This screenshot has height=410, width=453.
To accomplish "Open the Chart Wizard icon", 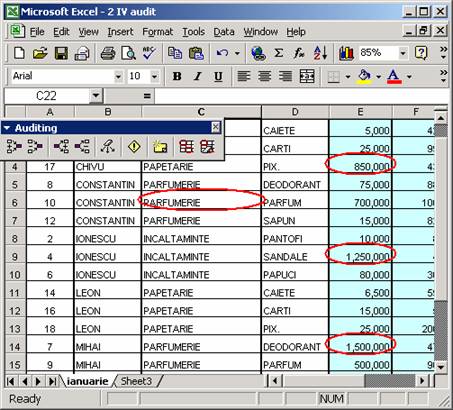I will 346,53.
